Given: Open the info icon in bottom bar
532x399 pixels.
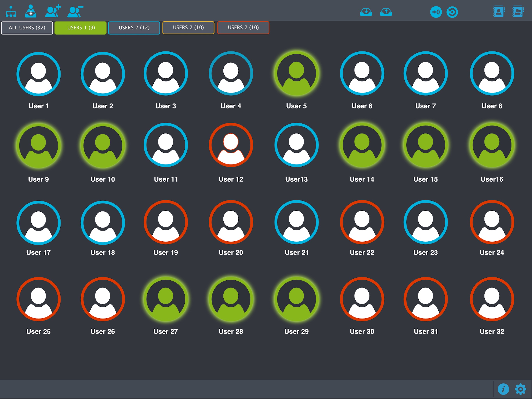Looking at the screenshot, I should (503, 389).
